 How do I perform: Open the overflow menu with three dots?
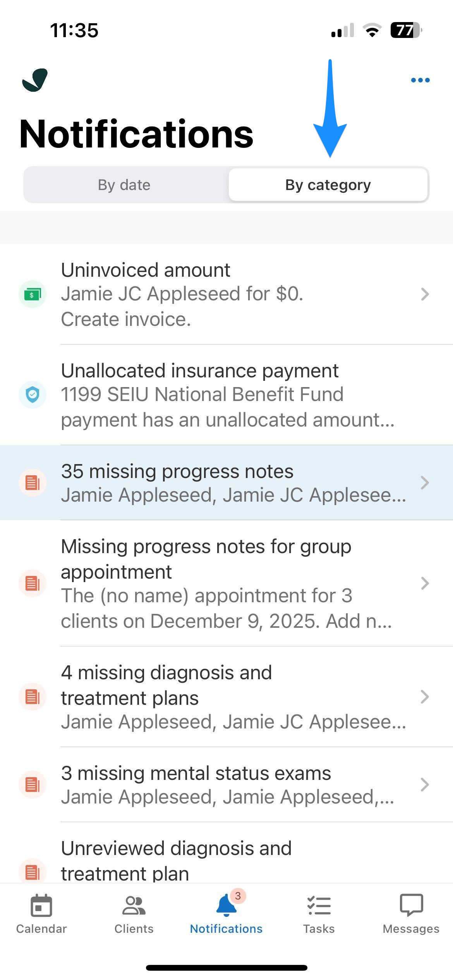coord(420,80)
